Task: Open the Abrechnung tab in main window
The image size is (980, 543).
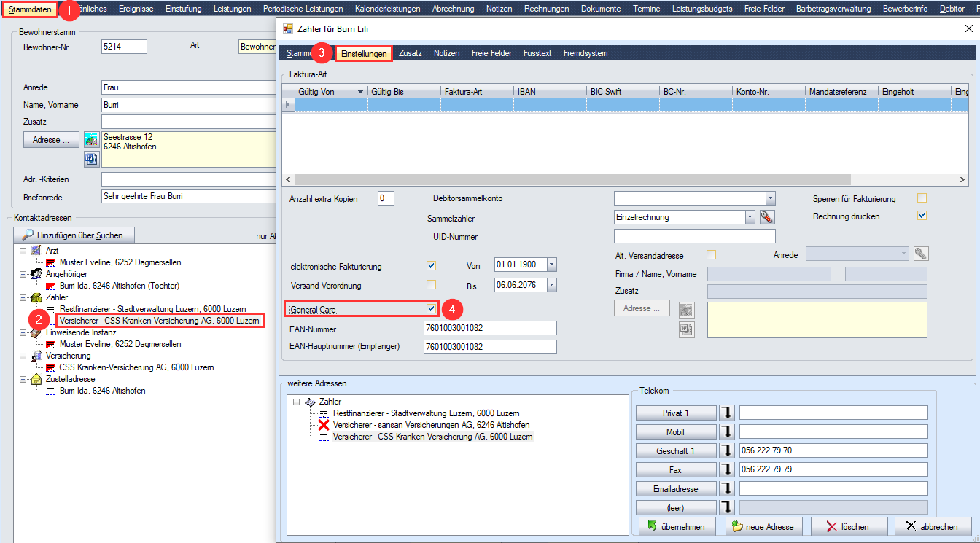Action: tap(453, 9)
